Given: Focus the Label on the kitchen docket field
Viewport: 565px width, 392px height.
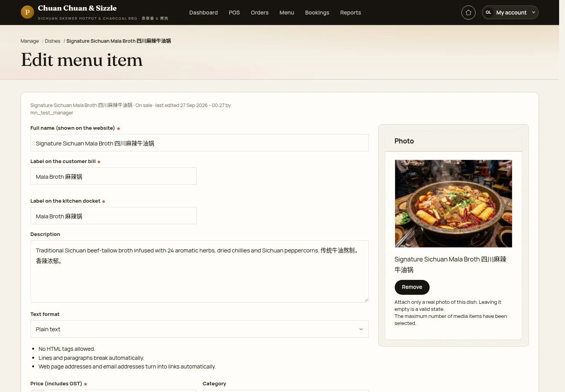Looking at the screenshot, I should pyautogui.click(x=113, y=216).
